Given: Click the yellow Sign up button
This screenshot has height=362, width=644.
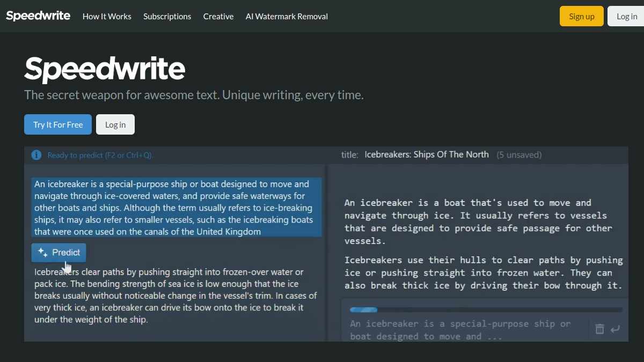Looking at the screenshot, I should 582,16.
